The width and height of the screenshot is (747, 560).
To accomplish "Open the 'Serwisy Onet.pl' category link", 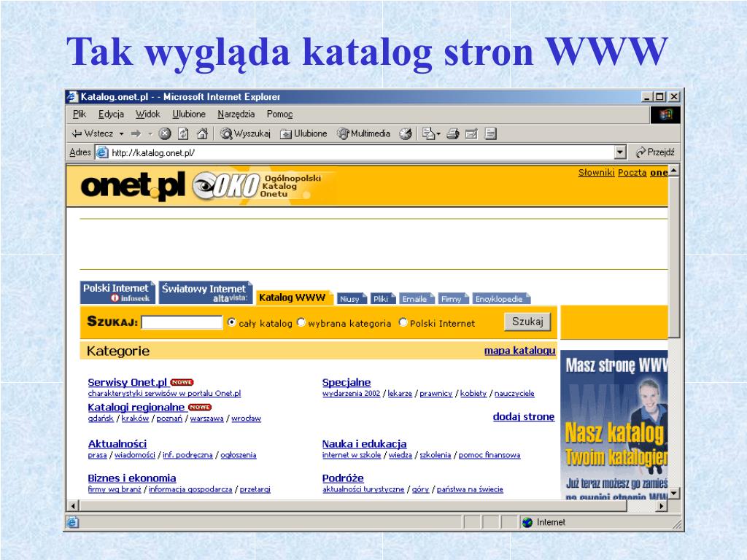I will (x=127, y=382).
